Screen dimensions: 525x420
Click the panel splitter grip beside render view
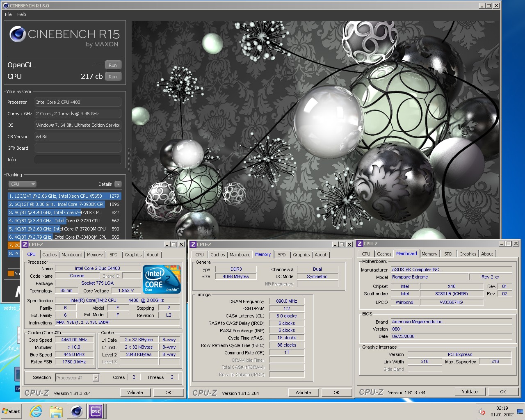tap(129, 160)
